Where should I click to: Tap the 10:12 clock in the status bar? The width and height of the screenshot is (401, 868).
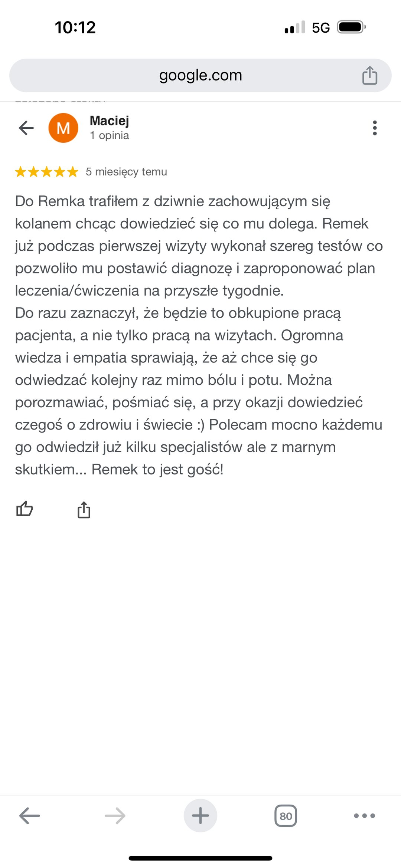(75, 27)
